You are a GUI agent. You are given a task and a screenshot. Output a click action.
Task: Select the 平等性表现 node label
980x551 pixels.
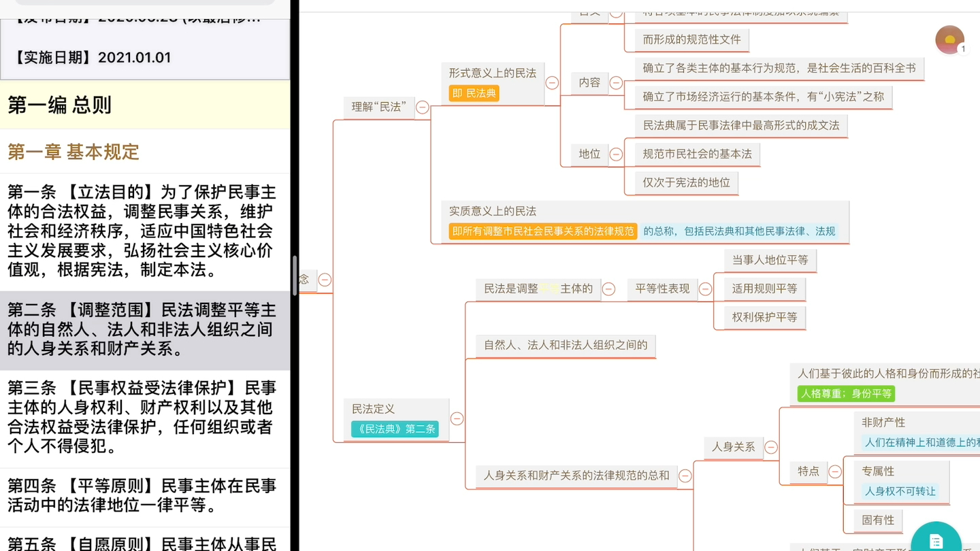[x=662, y=289]
